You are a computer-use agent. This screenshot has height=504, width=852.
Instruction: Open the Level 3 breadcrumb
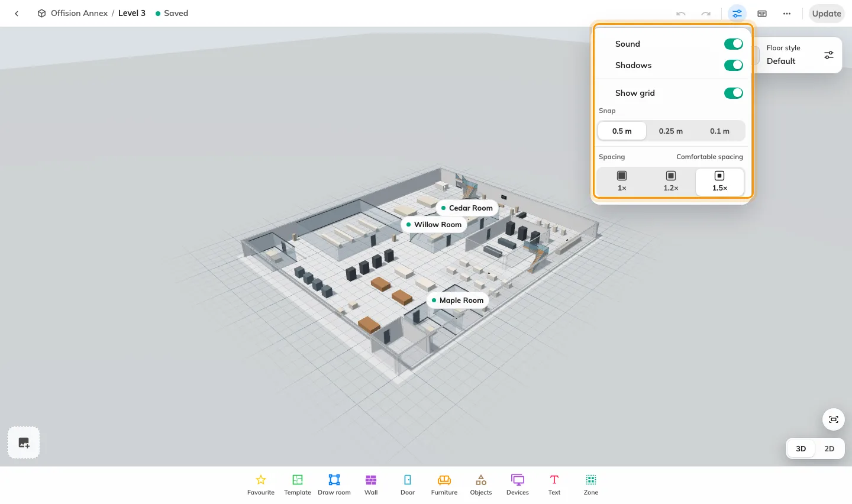pos(132,13)
